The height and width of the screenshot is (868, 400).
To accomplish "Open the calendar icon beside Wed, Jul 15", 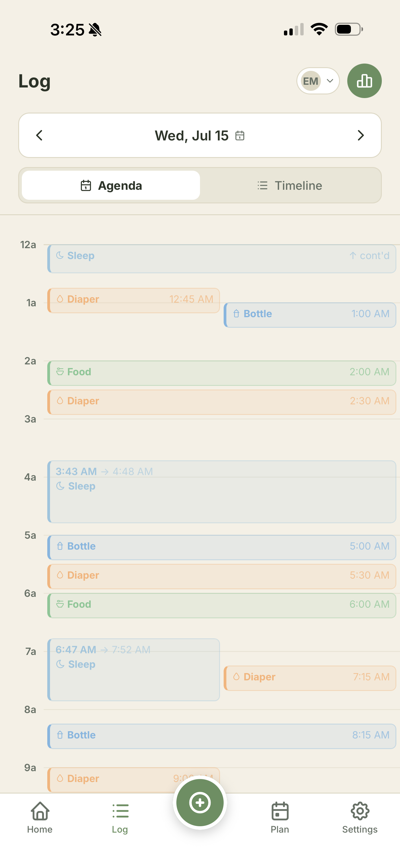I will point(240,136).
